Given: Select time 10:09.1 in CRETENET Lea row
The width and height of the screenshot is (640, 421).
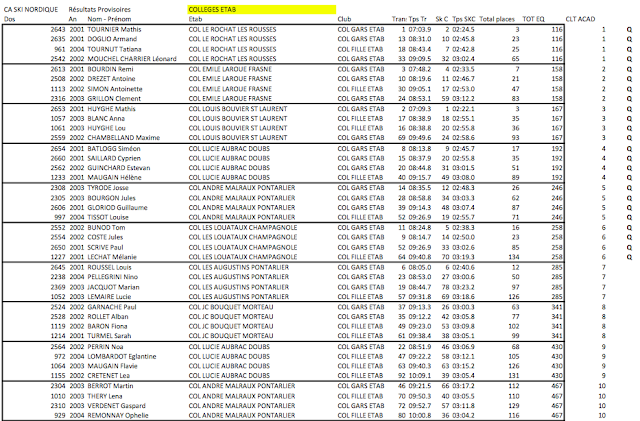Looking at the screenshot, I should coord(420,376).
